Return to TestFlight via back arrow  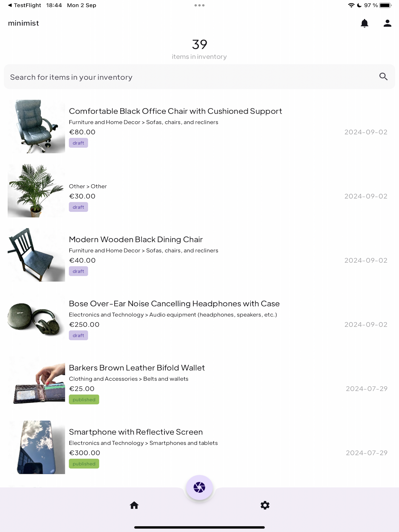tap(24, 5)
